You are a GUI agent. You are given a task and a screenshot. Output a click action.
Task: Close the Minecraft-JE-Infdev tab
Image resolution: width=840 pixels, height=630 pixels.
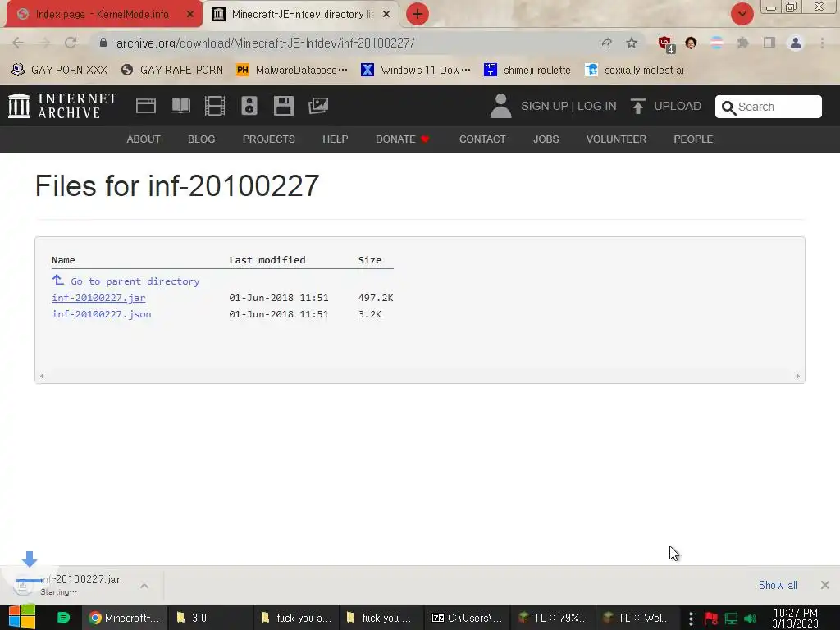(x=386, y=14)
